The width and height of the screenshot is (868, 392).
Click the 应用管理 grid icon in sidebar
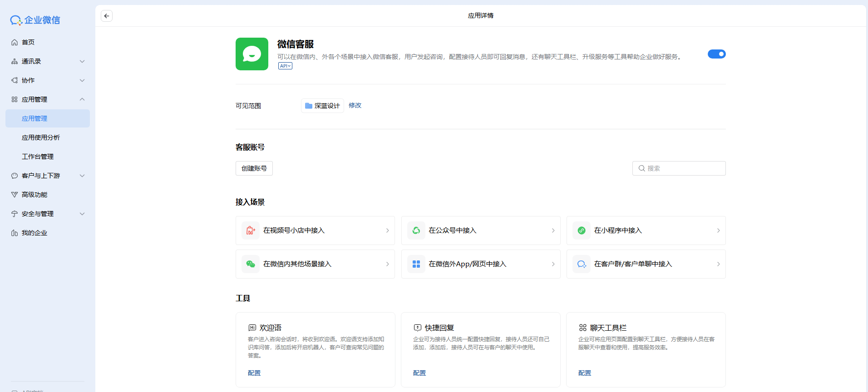pyautogui.click(x=15, y=99)
